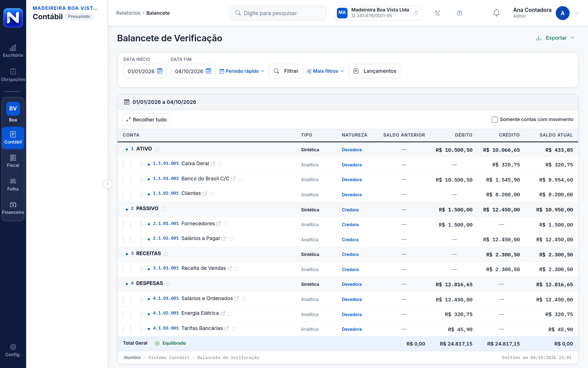Click the Data Início date field

point(145,71)
